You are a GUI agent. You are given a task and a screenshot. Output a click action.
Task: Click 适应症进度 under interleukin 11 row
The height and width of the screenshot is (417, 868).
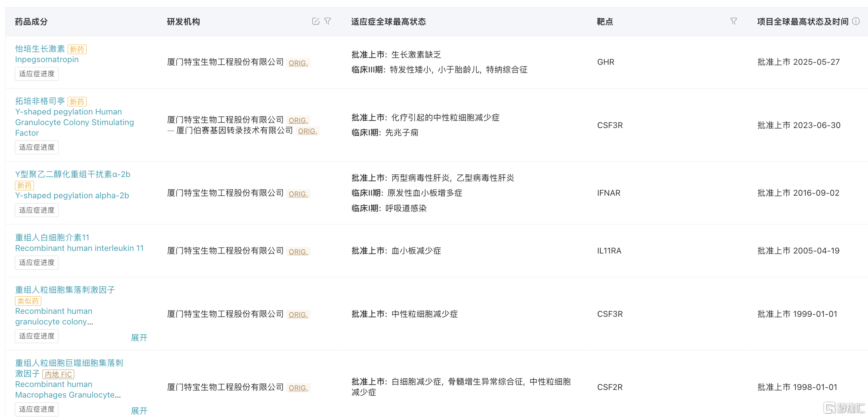[x=37, y=263]
